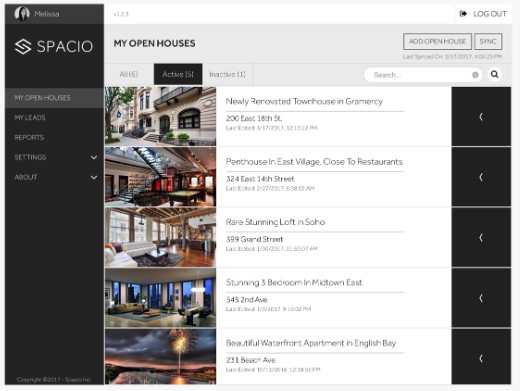The height and width of the screenshot is (391, 520).
Task: Click address 324 East 14th Street
Action: click(260, 179)
